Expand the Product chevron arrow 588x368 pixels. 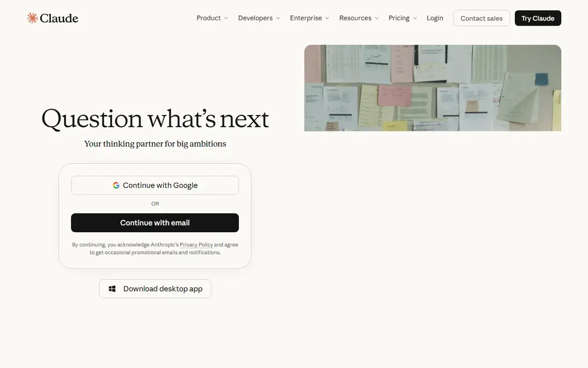226,18
